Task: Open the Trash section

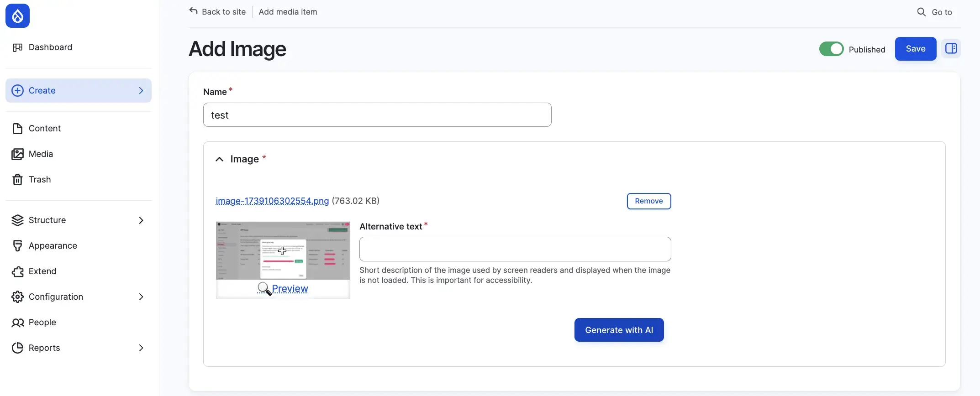Action: pos(39,180)
